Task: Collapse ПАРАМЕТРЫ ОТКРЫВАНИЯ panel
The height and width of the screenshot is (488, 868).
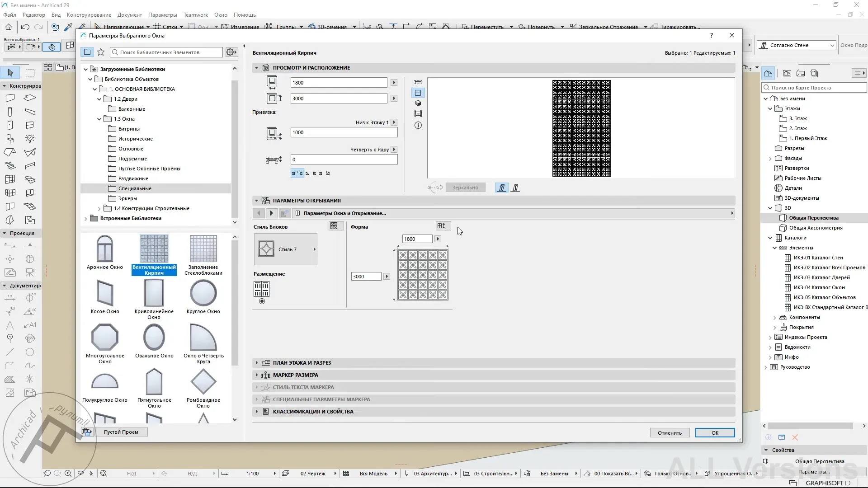Action: [x=494, y=201]
